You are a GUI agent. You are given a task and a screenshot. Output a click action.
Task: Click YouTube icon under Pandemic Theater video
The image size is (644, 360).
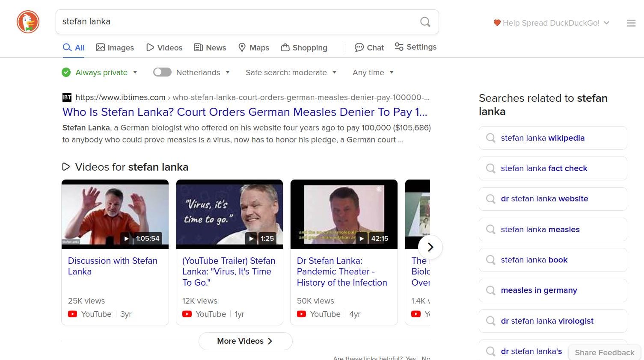(301, 314)
